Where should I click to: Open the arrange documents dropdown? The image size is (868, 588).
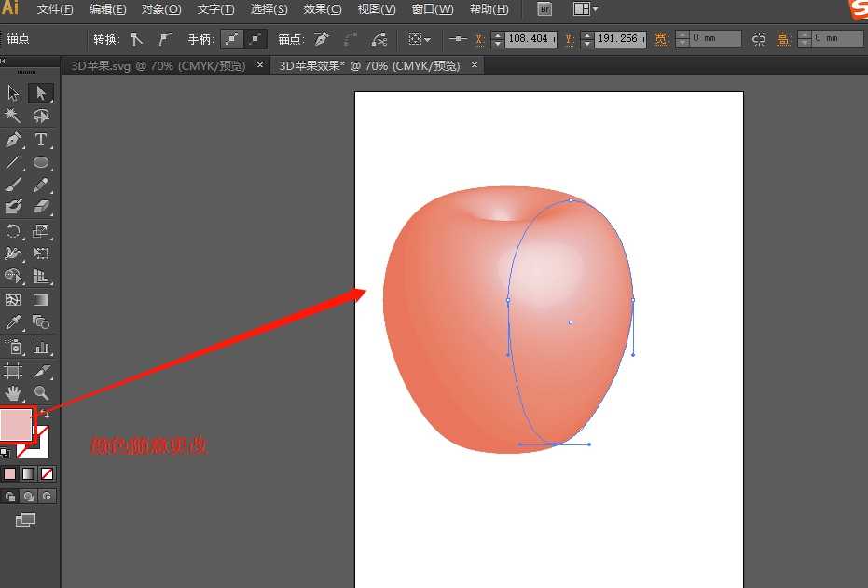[x=586, y=9]
